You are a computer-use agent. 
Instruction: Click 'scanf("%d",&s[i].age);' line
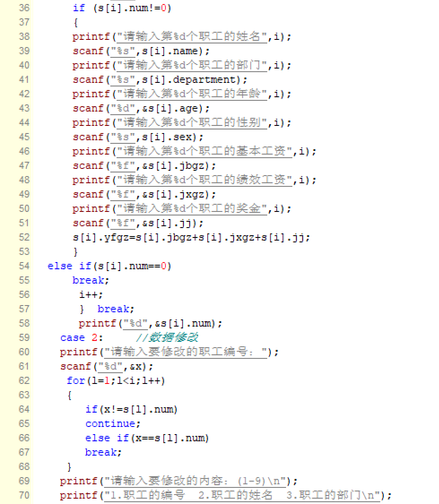[141, 108]
